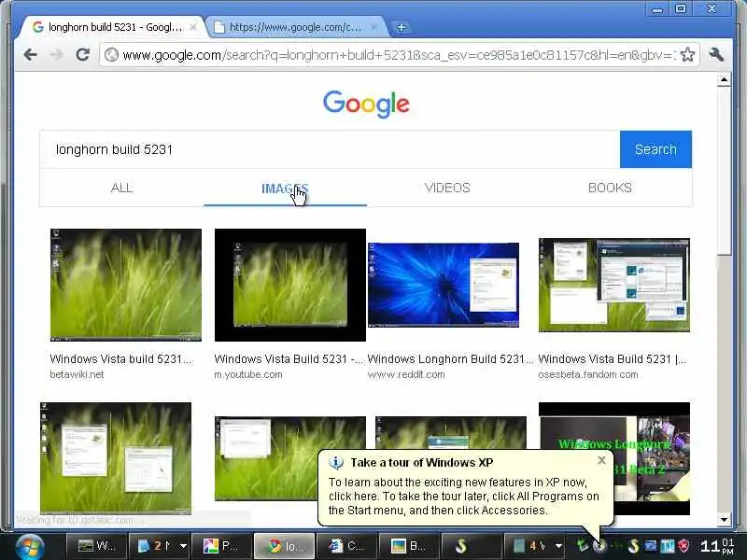The height and width of the screenshot is (560, 747).
Task: Click the www.reddit.com source text
Action: tap(406, 374)
